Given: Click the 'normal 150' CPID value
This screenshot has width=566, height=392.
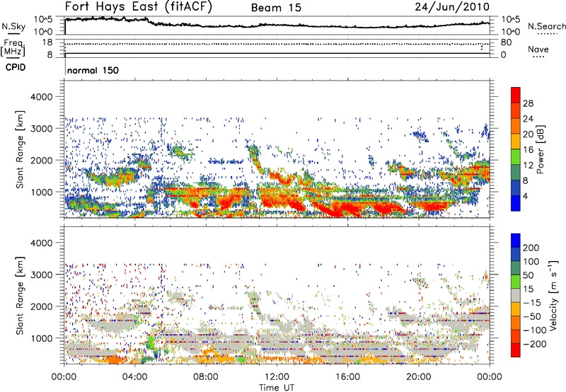Looking at the screenshot, I should click(93, 70).
